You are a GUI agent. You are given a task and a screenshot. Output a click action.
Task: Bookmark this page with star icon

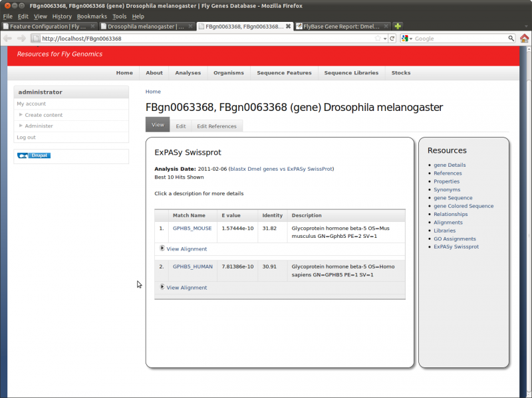point(378,39)
